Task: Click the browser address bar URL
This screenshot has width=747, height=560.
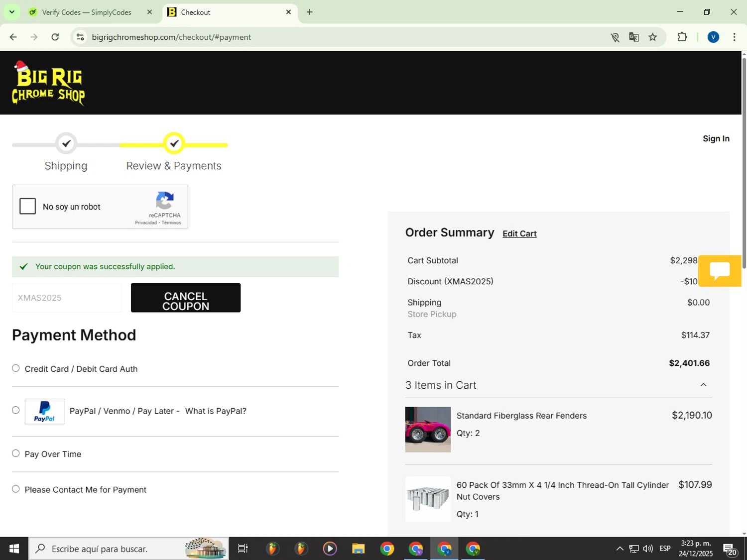Action: 171,37
